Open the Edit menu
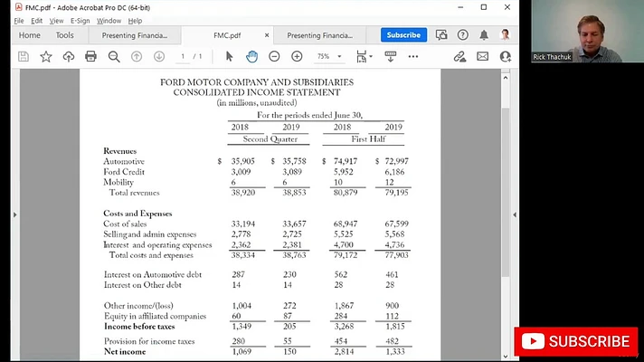The width and height of the screenshot is (644, 362). pos(36,21)
